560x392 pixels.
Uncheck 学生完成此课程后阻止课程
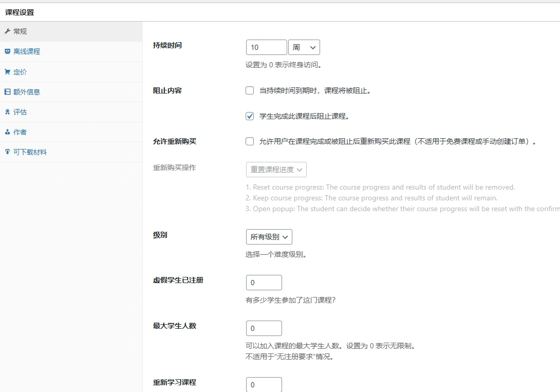coord(250,116)
